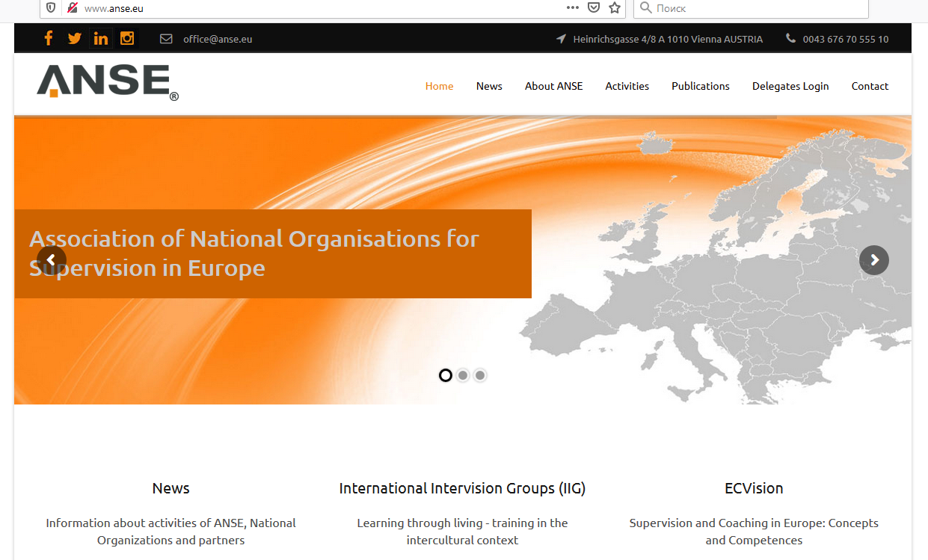This screenshot has width=928, height=560.
Task: Click the bookmark star in address bar
Action: click(x=615, y=7)
